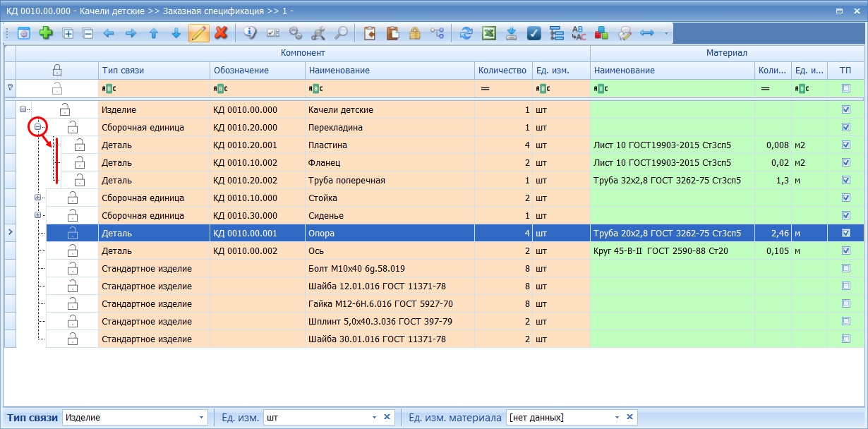868x429 pixels.
Task: Click the expand all nodes toolbar icon
Action: coord(68,33)
